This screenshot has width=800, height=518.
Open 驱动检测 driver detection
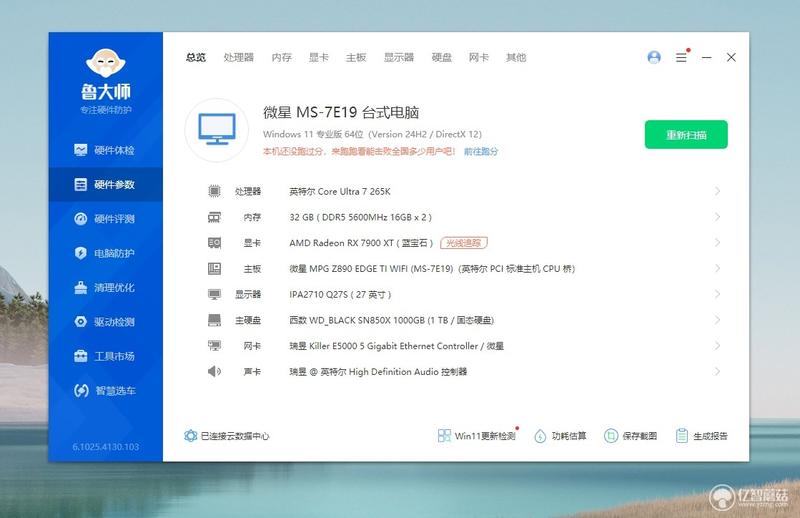coord(104,322)
